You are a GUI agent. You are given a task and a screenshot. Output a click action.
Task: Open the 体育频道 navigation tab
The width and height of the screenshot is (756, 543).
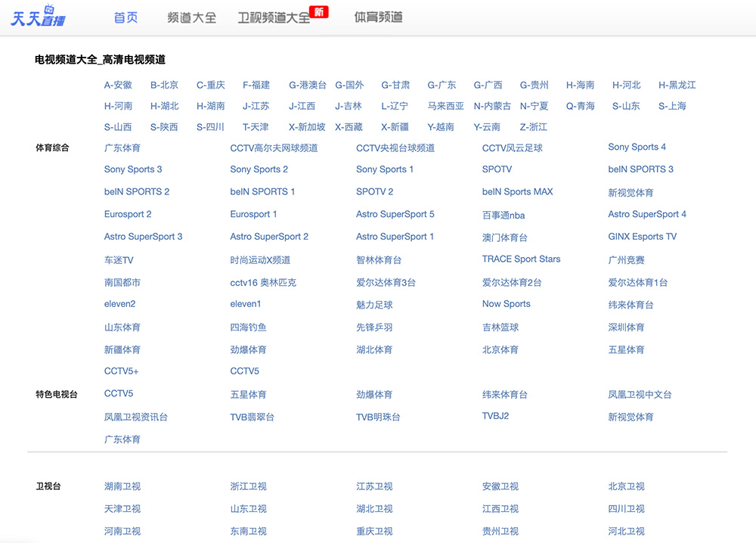[x=379, y=17]
